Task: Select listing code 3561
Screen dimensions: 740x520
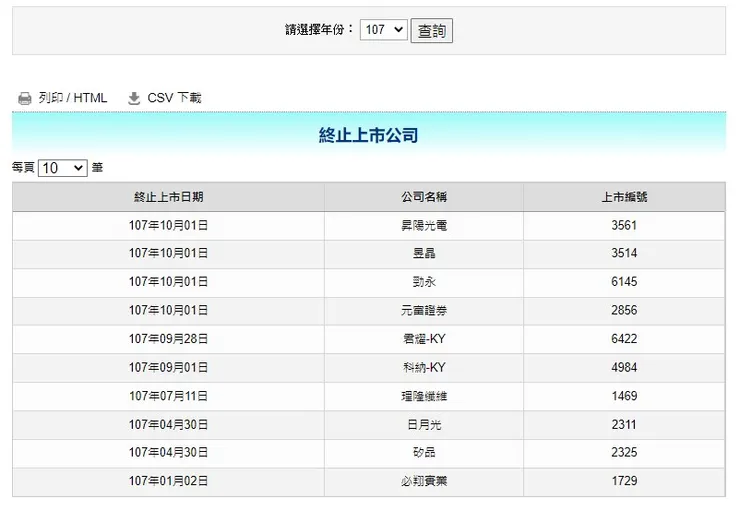Action: [x=624, y=226]
